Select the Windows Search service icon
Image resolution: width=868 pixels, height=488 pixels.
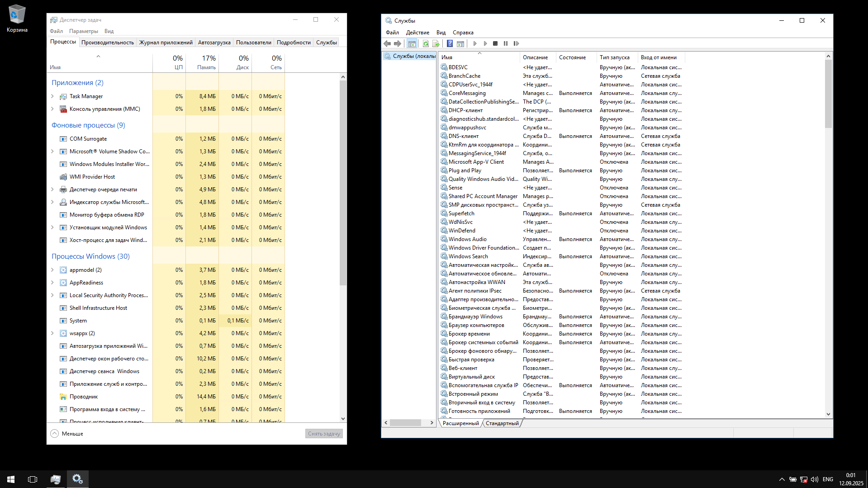[444, 256]
